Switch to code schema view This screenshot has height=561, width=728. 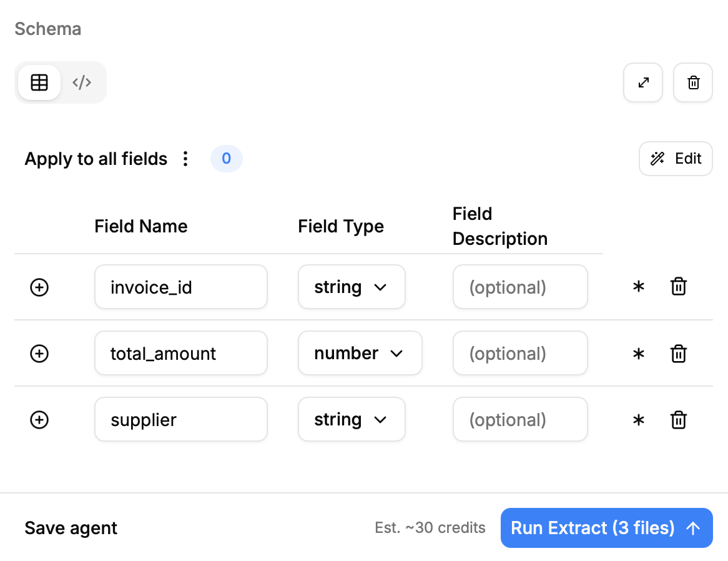(82, 82)
